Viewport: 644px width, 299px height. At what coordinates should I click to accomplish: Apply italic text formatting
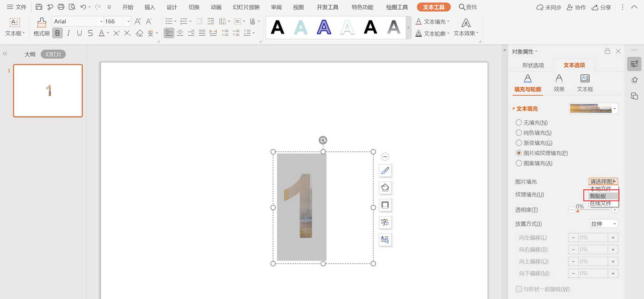(68, 33)
